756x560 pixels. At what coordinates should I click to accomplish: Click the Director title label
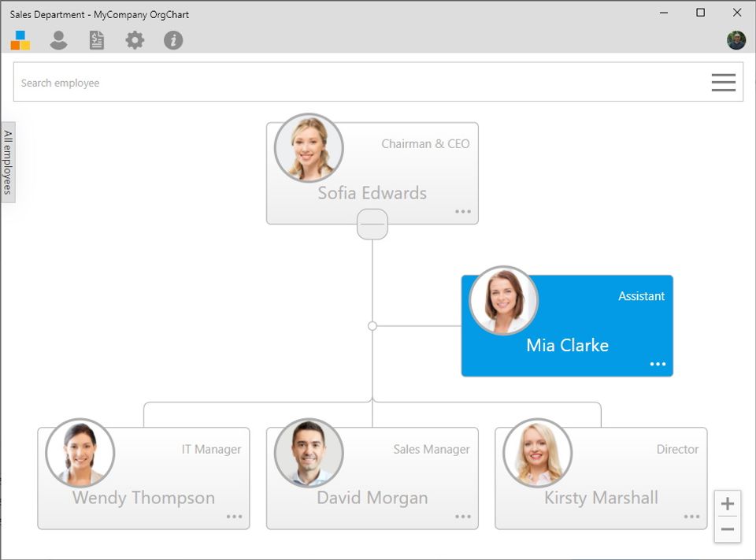pos(677,450)
